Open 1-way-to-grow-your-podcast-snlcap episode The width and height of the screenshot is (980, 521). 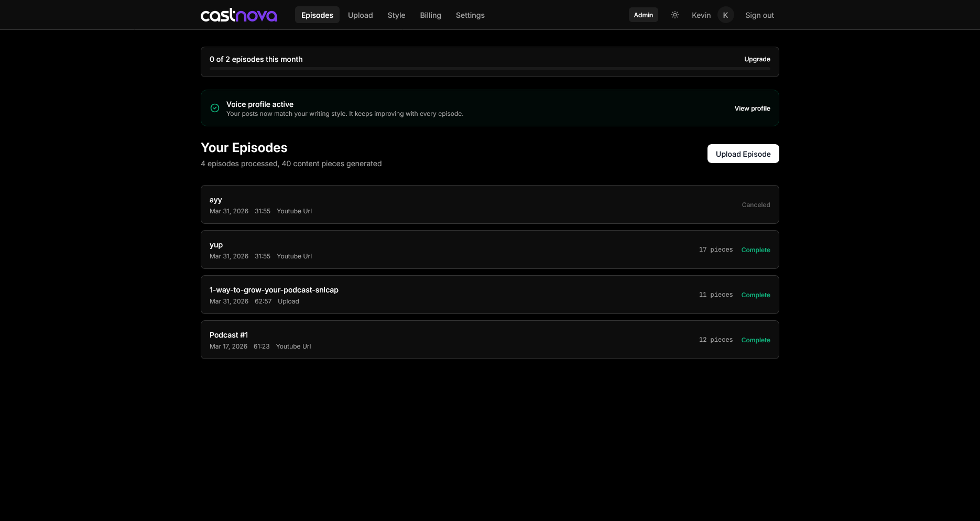[490, 295]
